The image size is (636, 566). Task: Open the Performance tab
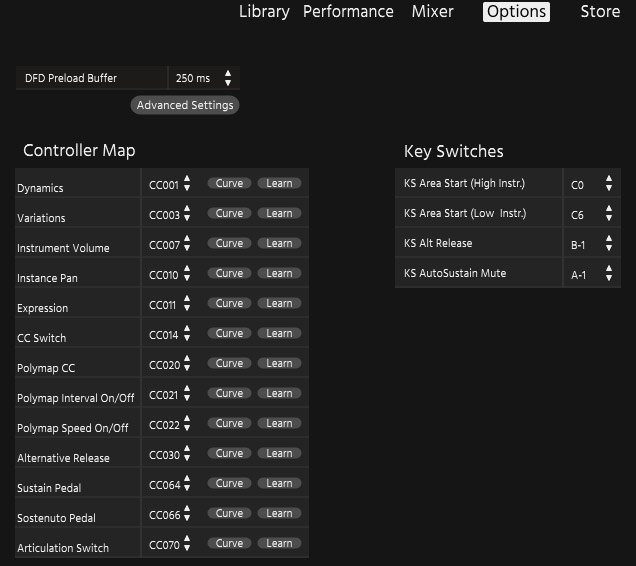(348, 12)
